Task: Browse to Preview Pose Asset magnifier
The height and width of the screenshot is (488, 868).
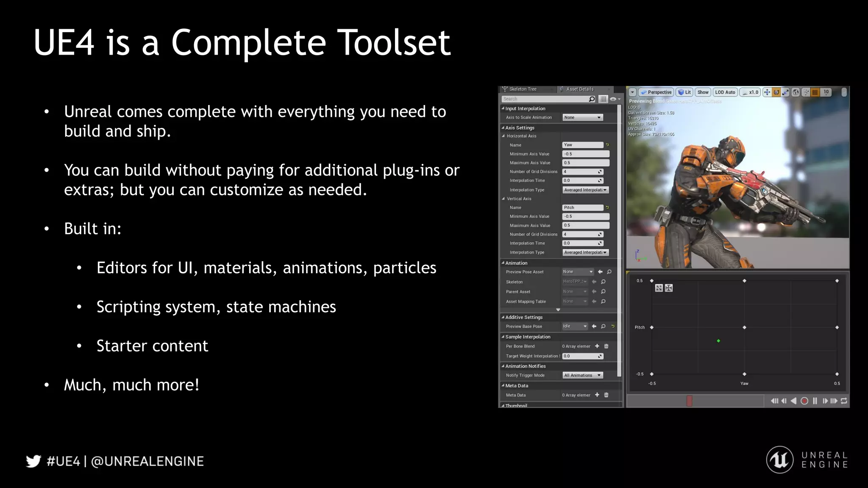Action: pos(609,272)
